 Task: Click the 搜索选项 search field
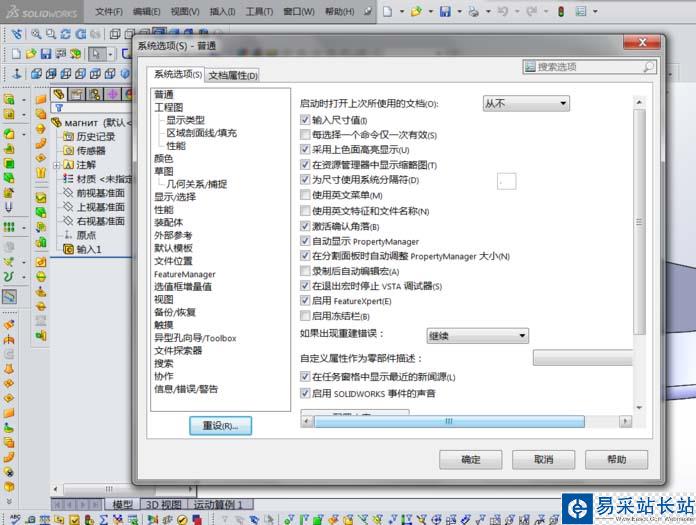pyautogui.click(x=589, y=67)
